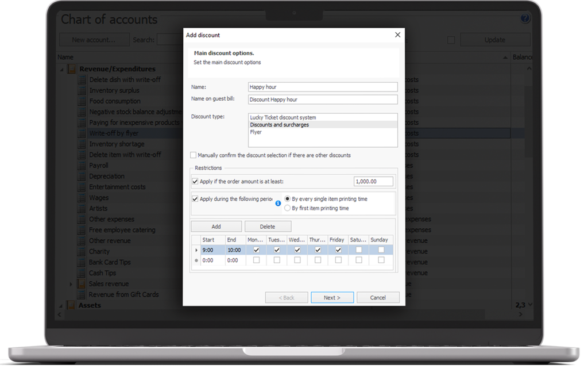The width and height of the screenshot is (588, 368).
Task: Click the blue info icon beside period option
Action: pos(278,203)
